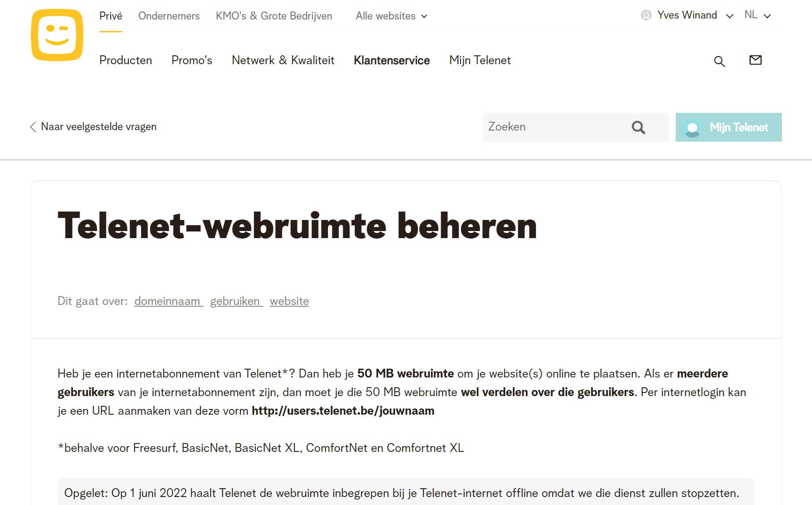Click the bold text 50 MB webruimte
This screenshot has width=812, height=505.
point(405,374)
